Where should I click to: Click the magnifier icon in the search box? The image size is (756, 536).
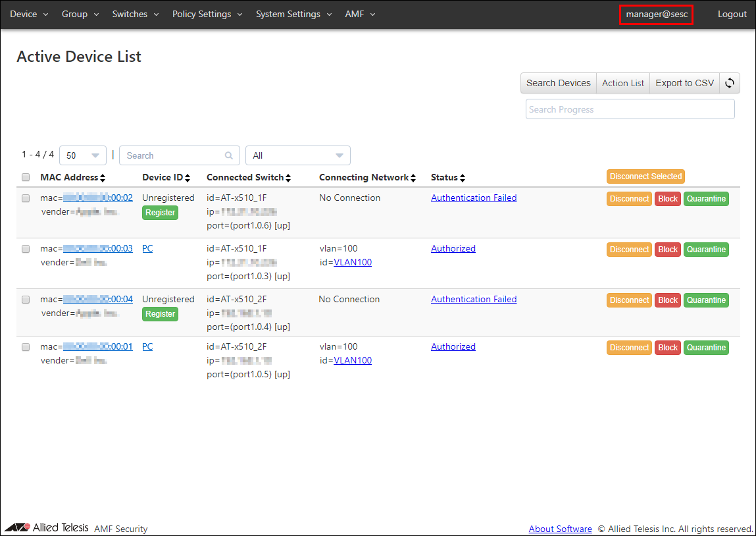tap(229, 156)
